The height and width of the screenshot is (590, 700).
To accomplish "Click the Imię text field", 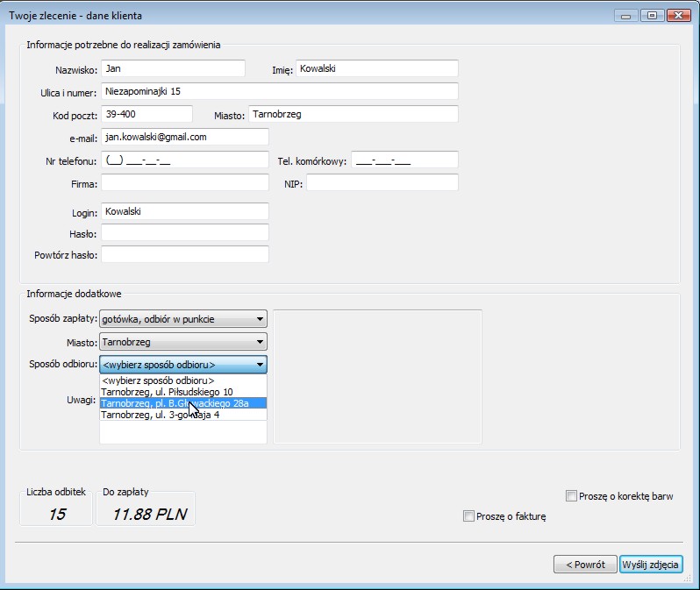I will tap(376, 68).
